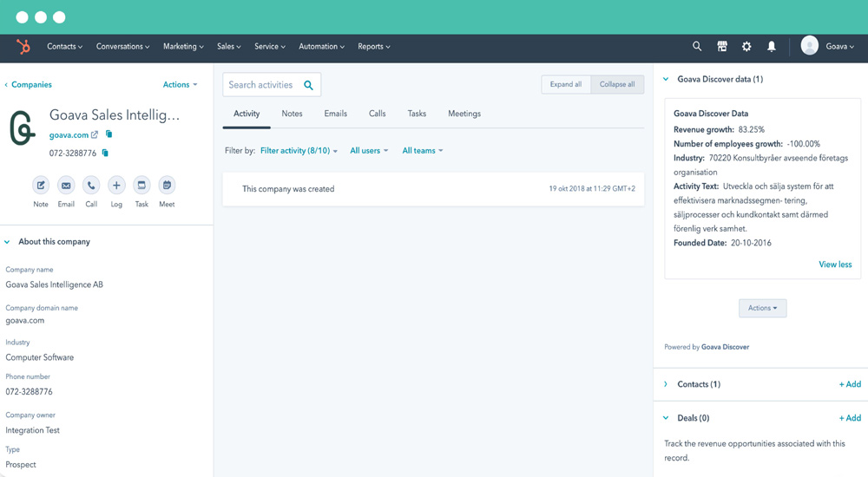Switch to the Tasks tab
Image resolution: width=868 pixels, height=477 pixels.
click(417, 114)
